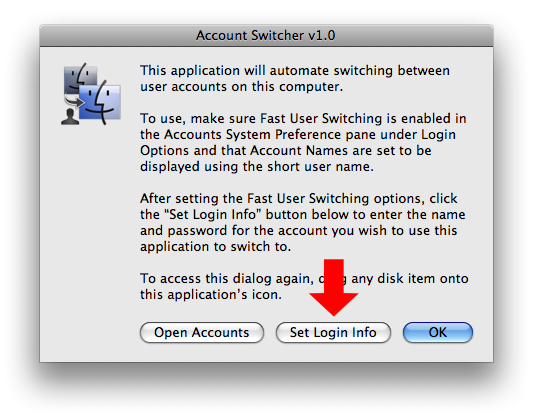Image resolution: width=533 pixels, height=417 pixels.
Task: Open the Set Login Info dialog
Action: (x=333, y=332)
